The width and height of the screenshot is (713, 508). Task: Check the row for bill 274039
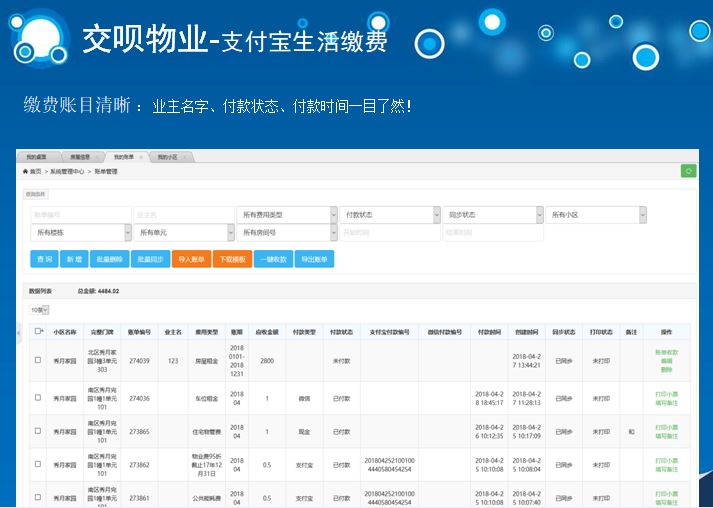[38, 360]
